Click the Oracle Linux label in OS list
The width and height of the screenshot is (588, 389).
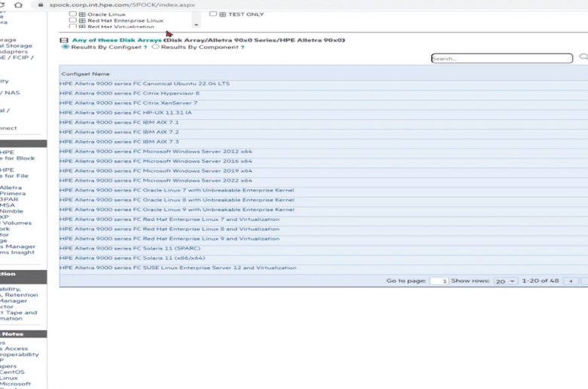click(106, 14)
